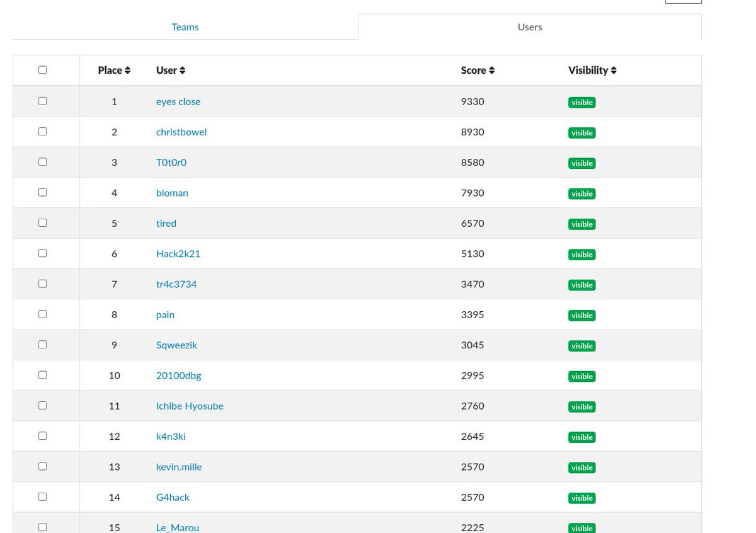
Task: Select the checkbox beside Le_Marou
Action: coord(42,526)
